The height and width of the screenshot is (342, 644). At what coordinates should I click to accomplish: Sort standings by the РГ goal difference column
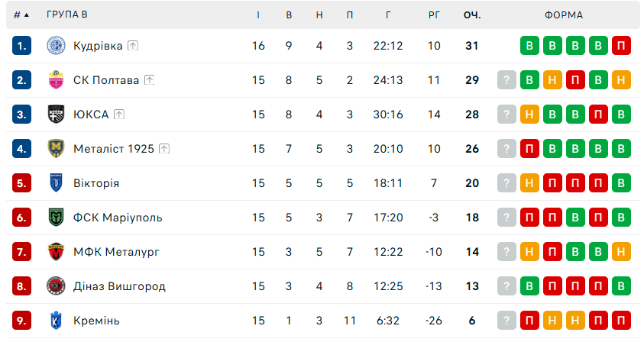tap(434, 15)
